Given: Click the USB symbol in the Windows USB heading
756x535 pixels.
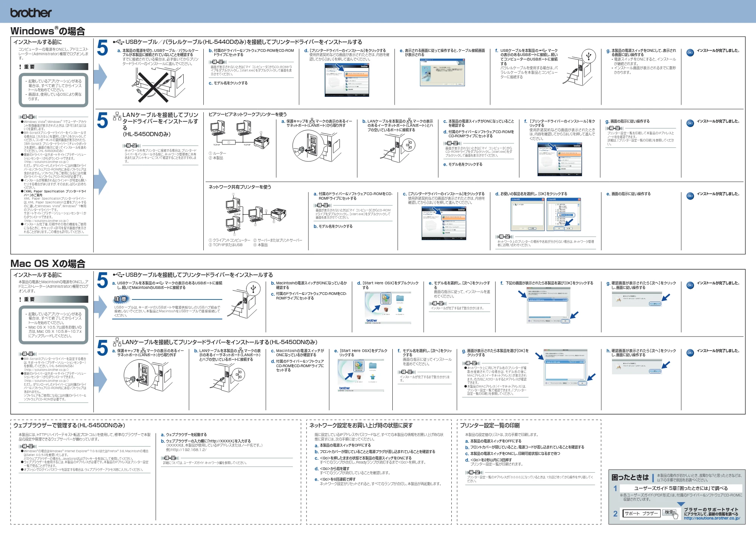Looking at the screenshot, I should (x=118, y=42).
